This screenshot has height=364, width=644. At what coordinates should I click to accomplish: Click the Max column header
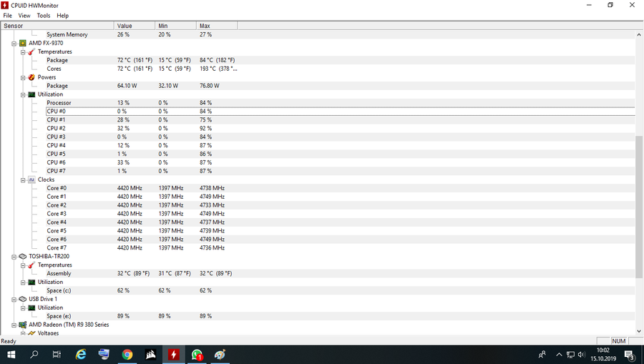pos(217,26)
